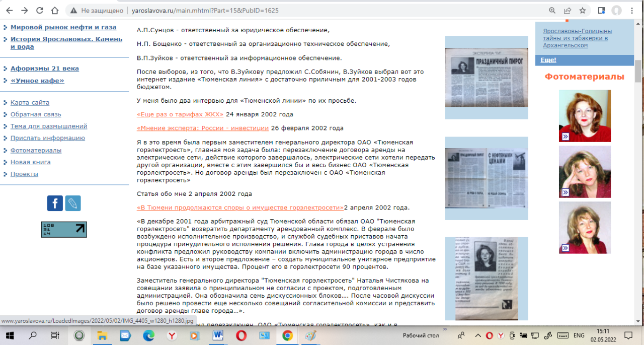Screen dimensions: 644x345
Task: Click the Facebook share icon
Action: coord(55,203)
